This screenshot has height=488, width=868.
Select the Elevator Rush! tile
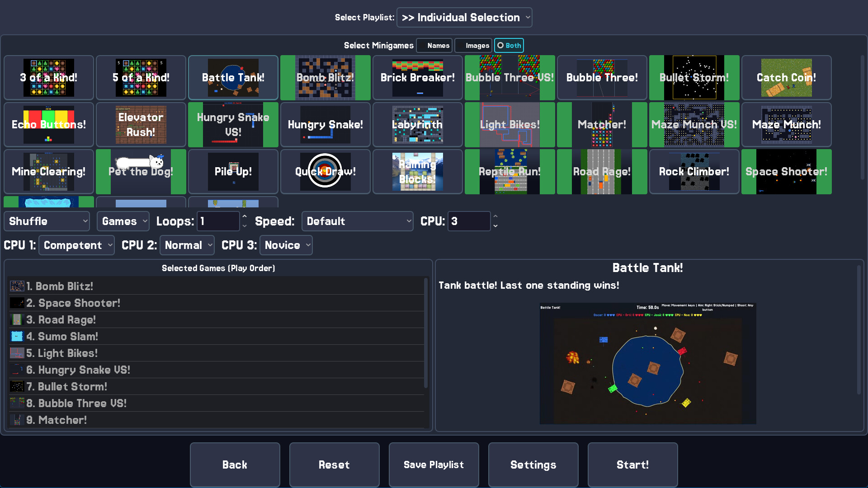click(141, 124)
